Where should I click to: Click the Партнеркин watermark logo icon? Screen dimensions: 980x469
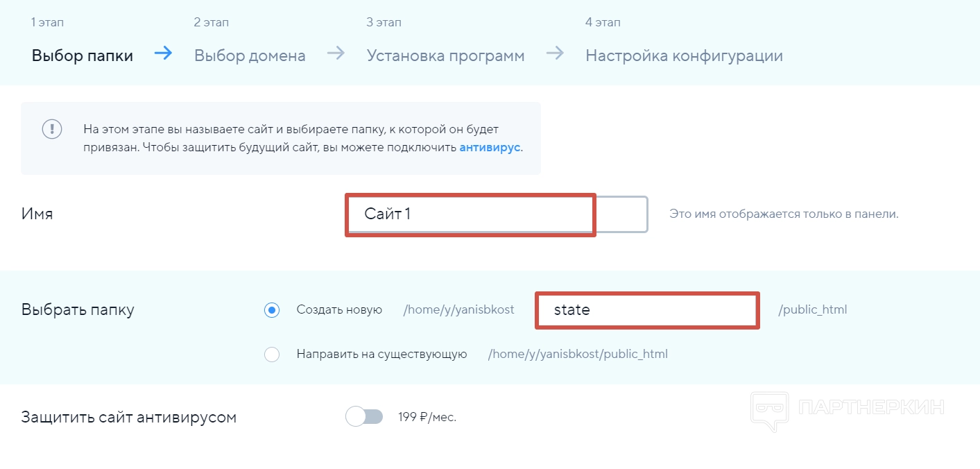[770, 409]
